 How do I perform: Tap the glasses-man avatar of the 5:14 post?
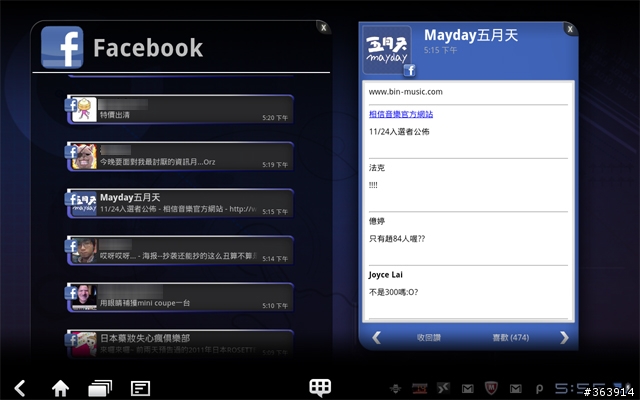[x=84, y=250]
